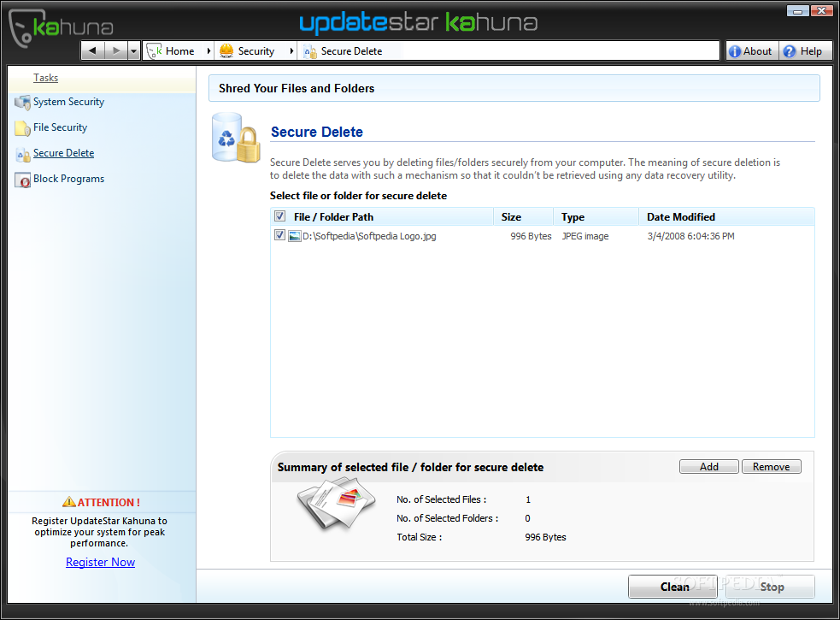Click the Security breadcrumb text
840x620 pixels.
click(x=256, y=51)
